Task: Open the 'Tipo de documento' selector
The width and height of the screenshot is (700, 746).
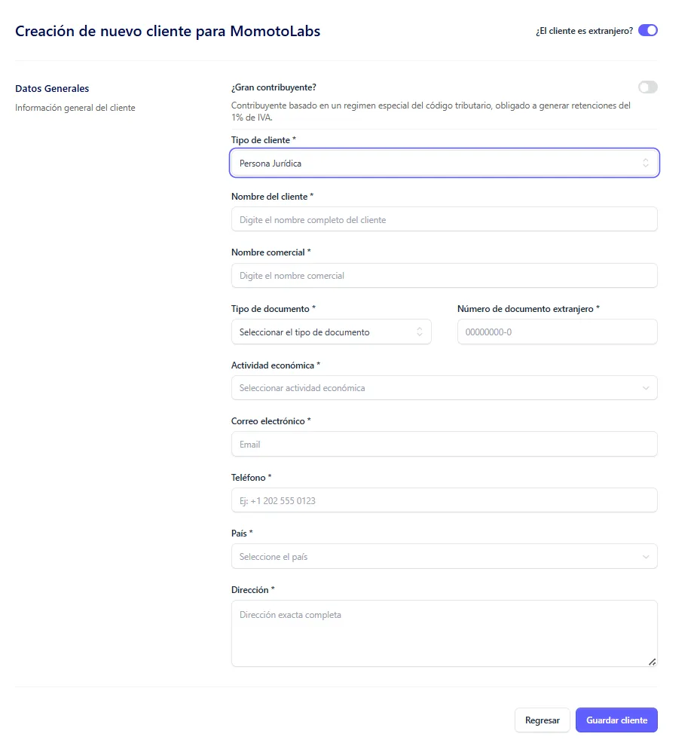Action: pos(331,332)
